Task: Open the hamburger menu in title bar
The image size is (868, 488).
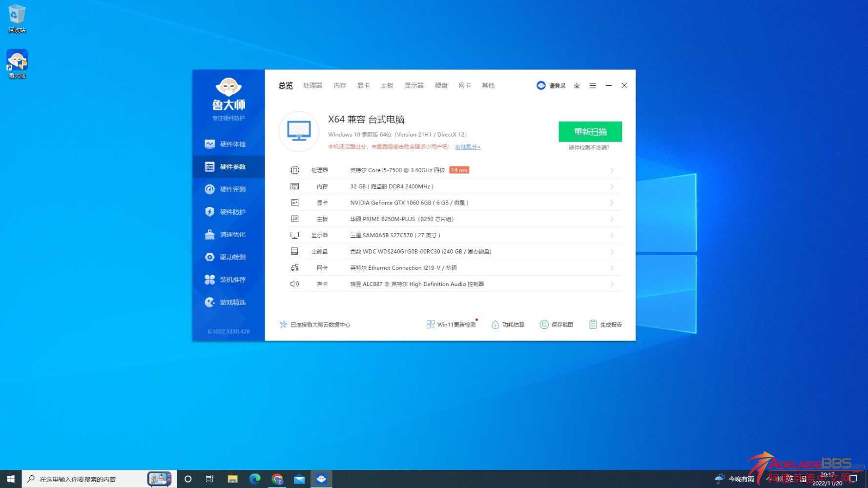Action: coord(593,86)
